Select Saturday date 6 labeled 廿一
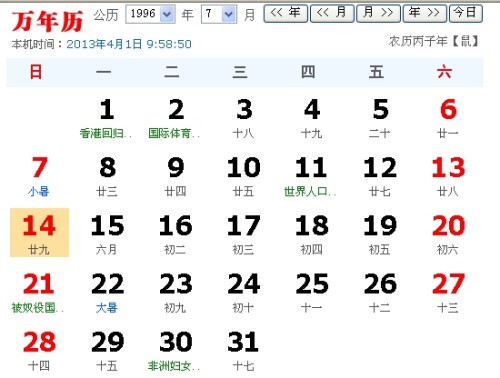The height and width of the screenshot is (378, 500). [x=448, y=118]
